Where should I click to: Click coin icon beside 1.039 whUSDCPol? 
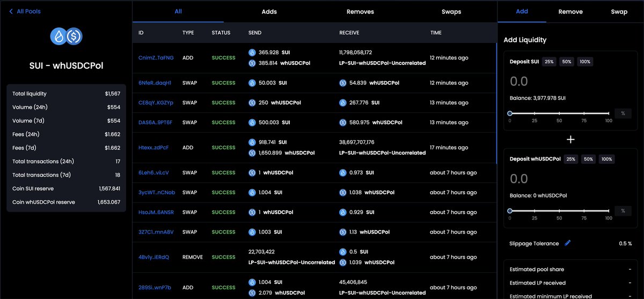(343, 262)
